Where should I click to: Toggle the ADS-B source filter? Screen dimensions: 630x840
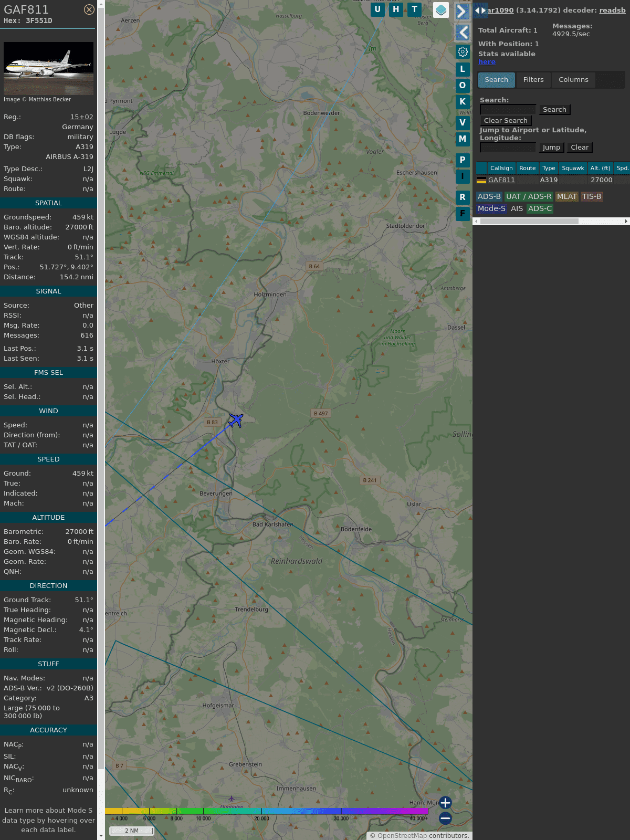tap(489, 196)
